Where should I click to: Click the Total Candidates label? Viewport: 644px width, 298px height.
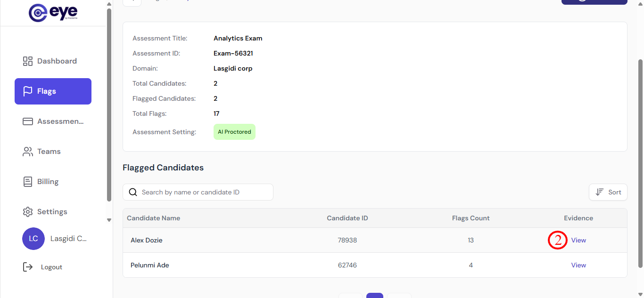click(x=159, y=83)
